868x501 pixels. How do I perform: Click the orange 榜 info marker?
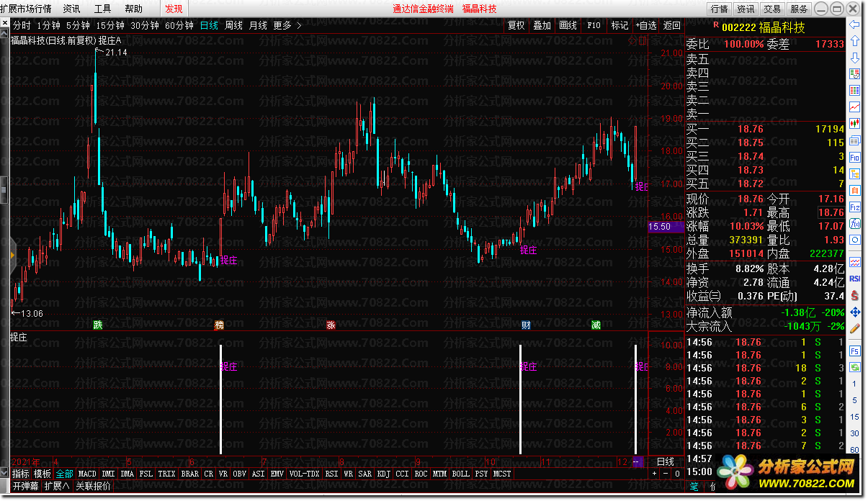(219, 325)
